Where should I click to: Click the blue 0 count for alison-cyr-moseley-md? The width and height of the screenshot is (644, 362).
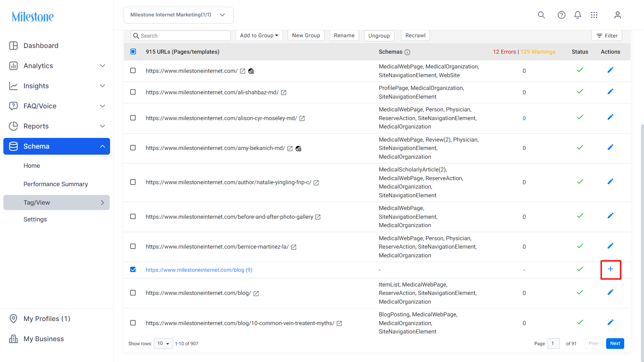524,118
